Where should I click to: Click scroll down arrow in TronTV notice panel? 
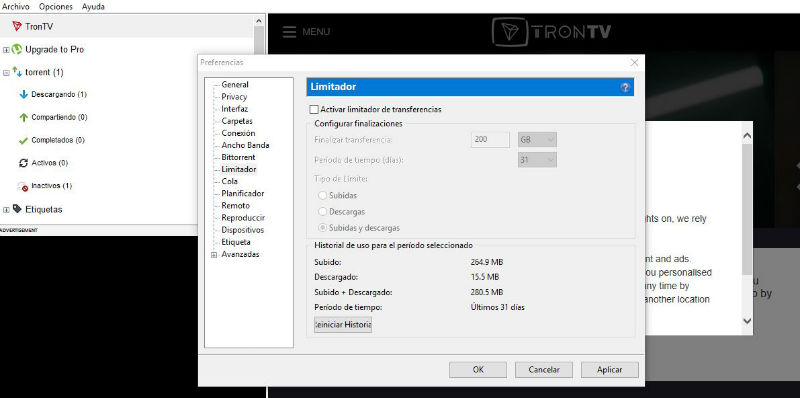coord(747,321)
